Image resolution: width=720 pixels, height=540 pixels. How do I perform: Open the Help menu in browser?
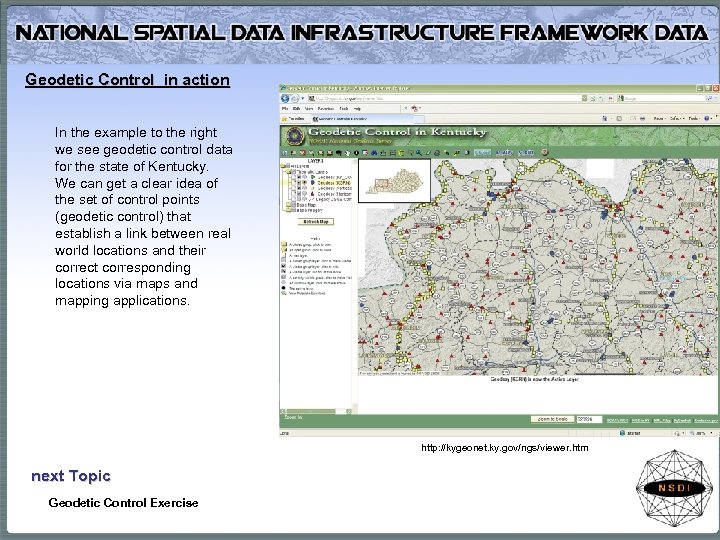tap(357, 109)
